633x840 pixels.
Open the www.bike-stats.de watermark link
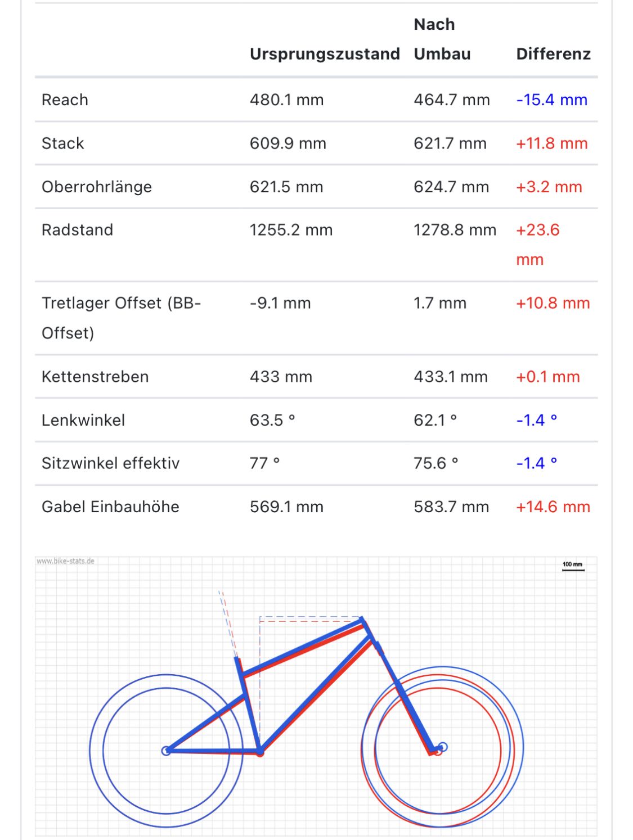66,561
